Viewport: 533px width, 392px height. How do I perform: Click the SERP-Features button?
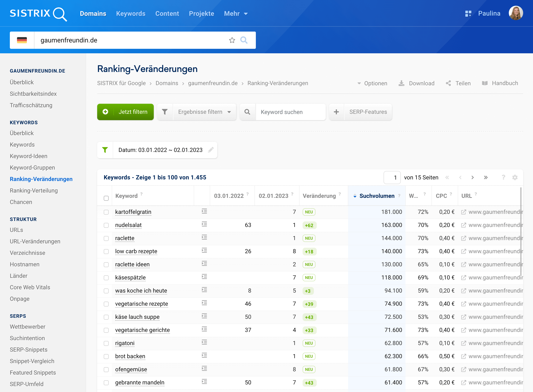point(368,112)
